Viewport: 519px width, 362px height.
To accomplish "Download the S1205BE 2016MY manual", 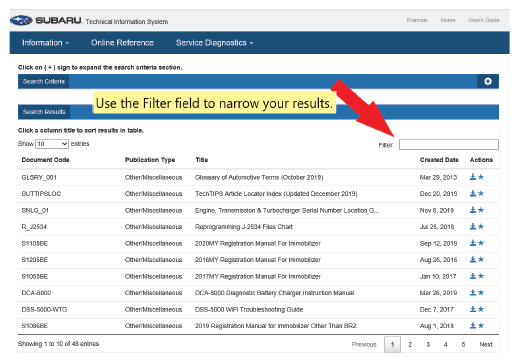I will click(473, 259).
